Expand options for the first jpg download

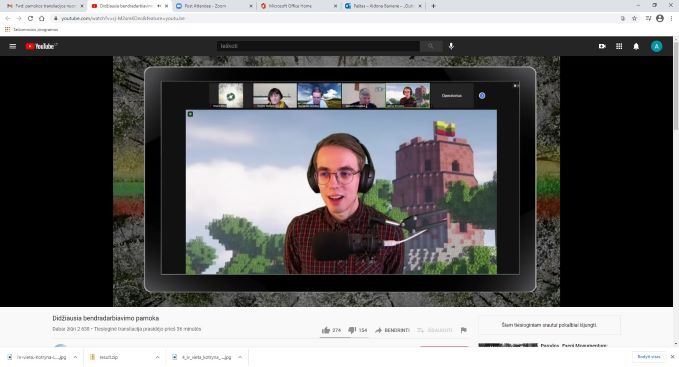tap(75, 357)
